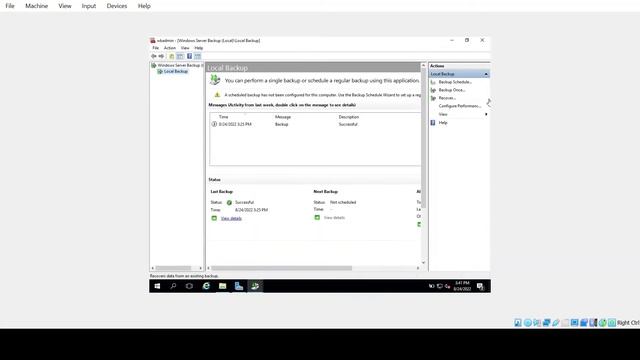Click the VirtualBox optical disk status icon
640x360 pixels.
pos(527,323)
